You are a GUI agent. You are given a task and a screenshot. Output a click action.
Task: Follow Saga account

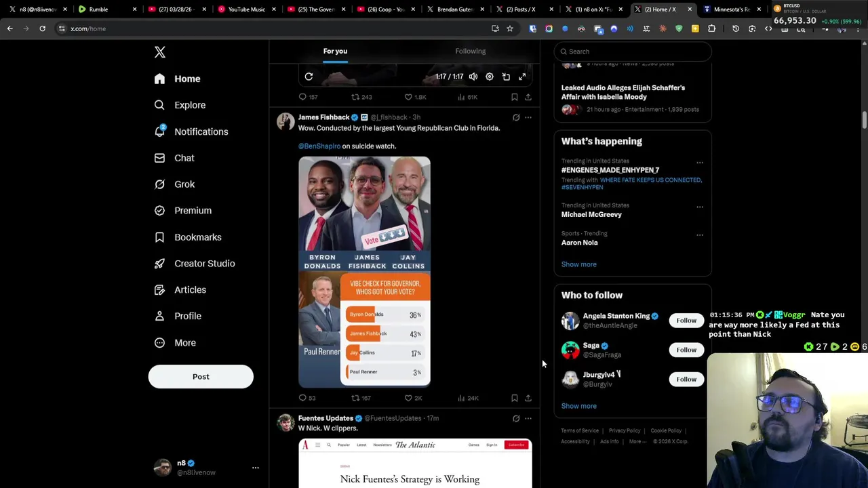(686, 350)
